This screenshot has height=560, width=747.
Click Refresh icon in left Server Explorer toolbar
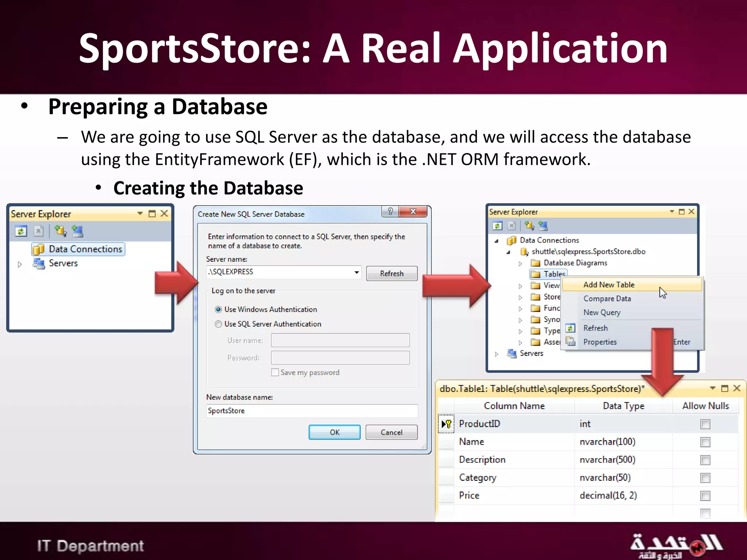tap(21, 231)
